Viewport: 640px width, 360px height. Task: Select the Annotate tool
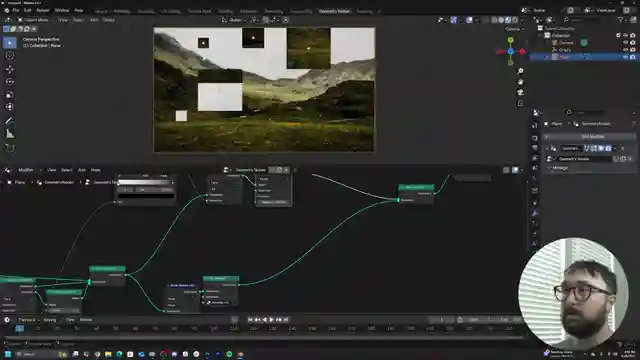10,121
